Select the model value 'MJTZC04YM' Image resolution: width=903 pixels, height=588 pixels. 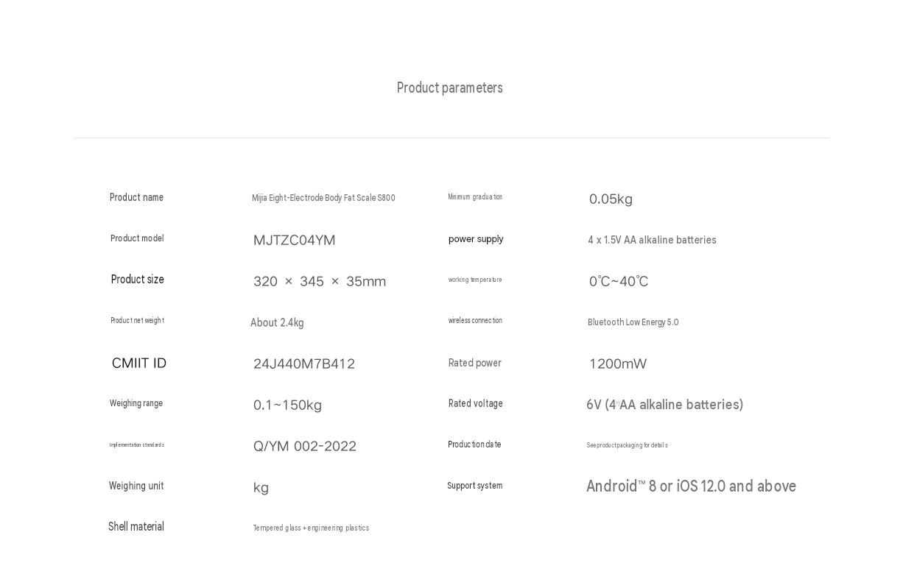[x=294, y=240]
